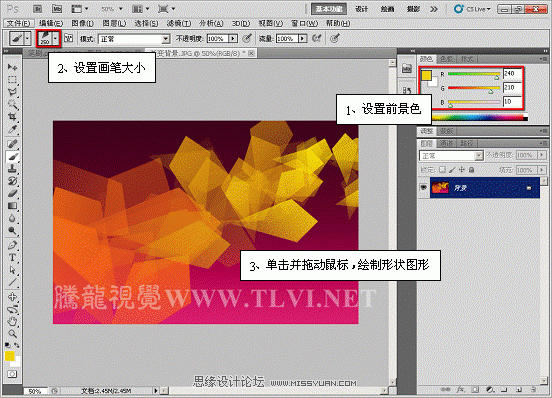Select the Line shape tool
552x398 pixels.
click(x=12, y=282)
